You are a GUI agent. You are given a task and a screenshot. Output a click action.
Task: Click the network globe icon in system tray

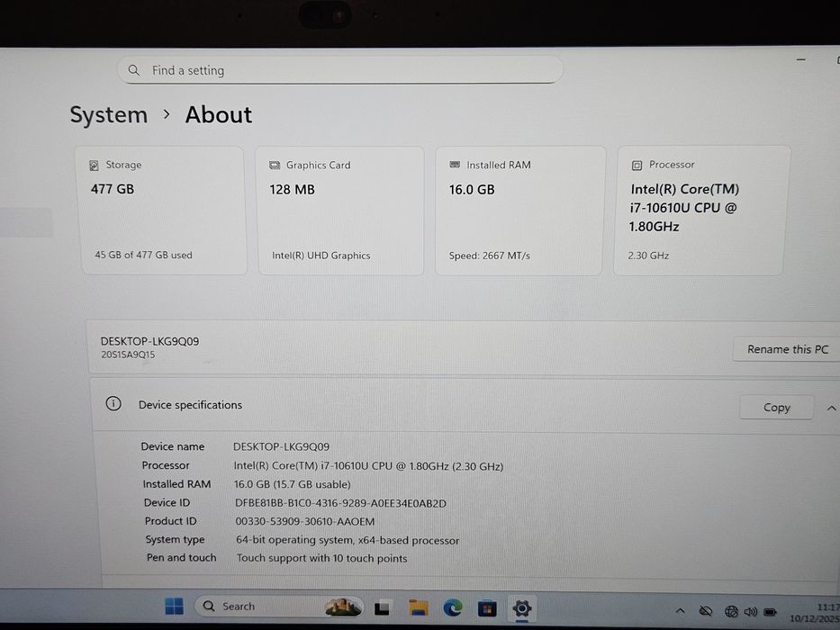(731, 611)
